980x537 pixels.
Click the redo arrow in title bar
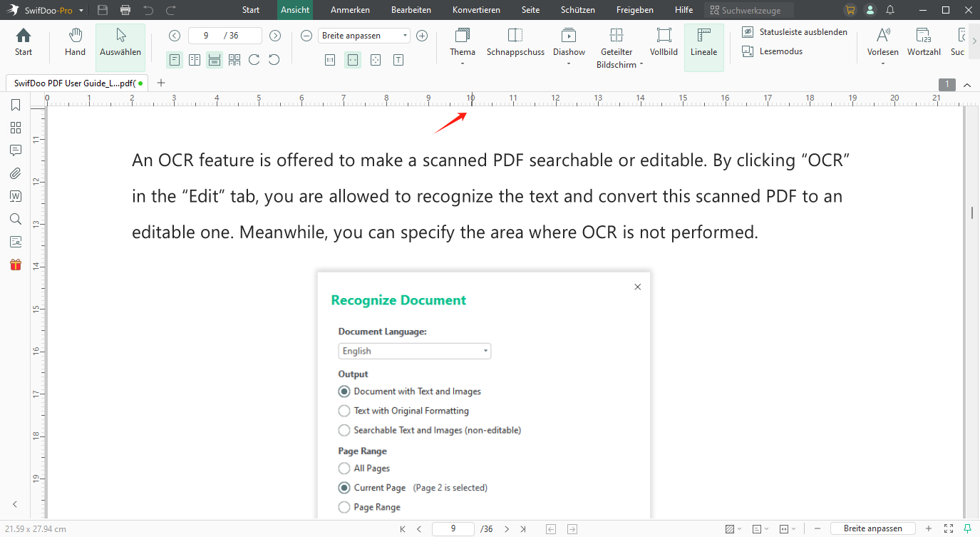(x=171, y=10)
